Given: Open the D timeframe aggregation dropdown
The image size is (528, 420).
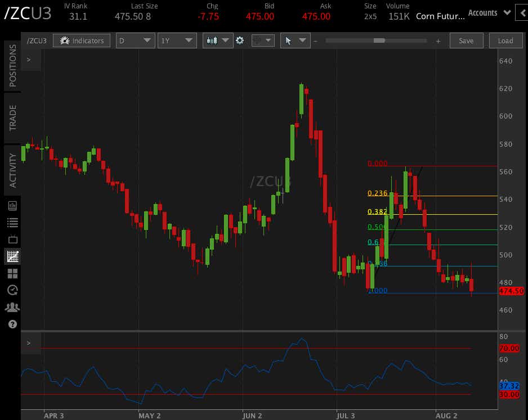Looking at the screenshot, I should [135, 40].
